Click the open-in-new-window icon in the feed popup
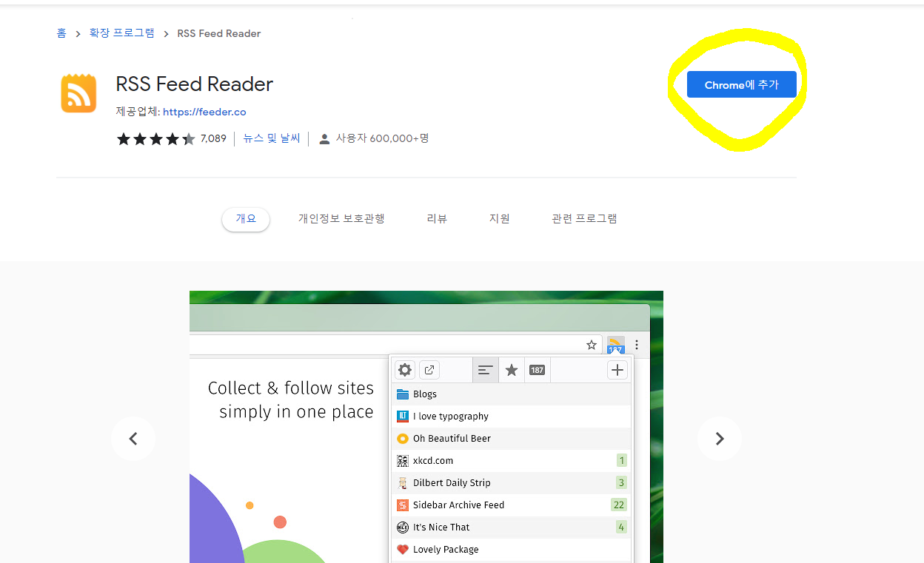The width and height of the screenshot is (924, 563). (x=429, y=370)
